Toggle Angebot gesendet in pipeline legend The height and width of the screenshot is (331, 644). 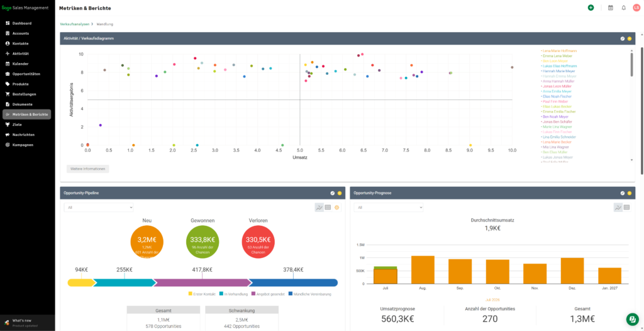268,294
